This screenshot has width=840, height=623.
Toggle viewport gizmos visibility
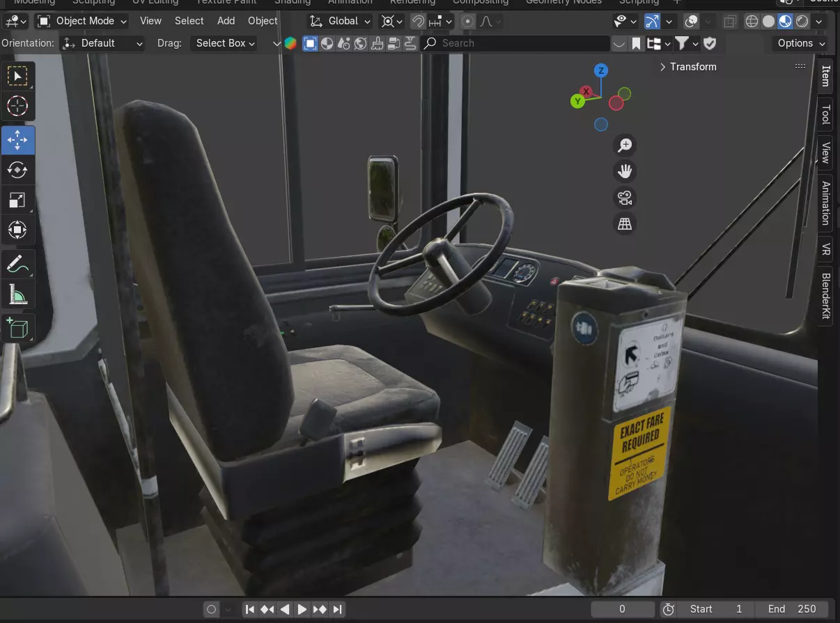(652, 21)
